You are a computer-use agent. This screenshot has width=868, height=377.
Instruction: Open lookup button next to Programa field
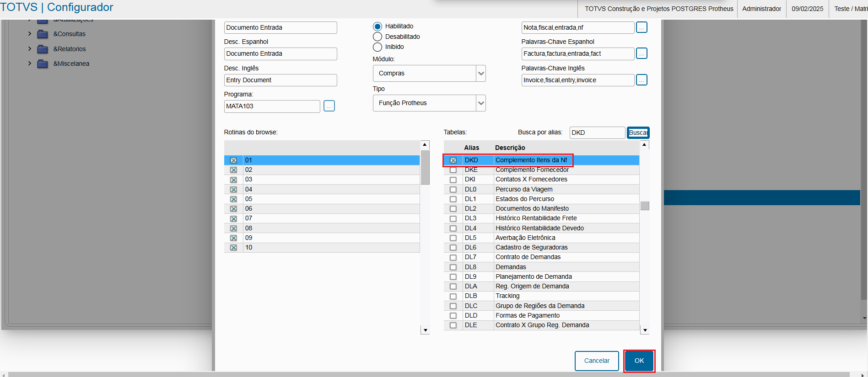point(329,106)
